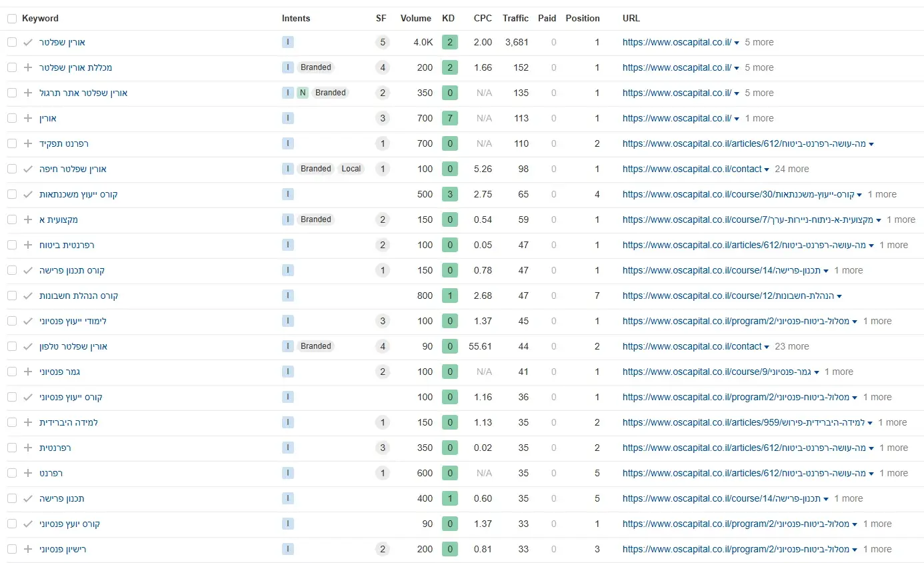Open the 24 more link in contact row
Image resolution: width=924 pixels, height=563 pixels.
tap(792, 169)
